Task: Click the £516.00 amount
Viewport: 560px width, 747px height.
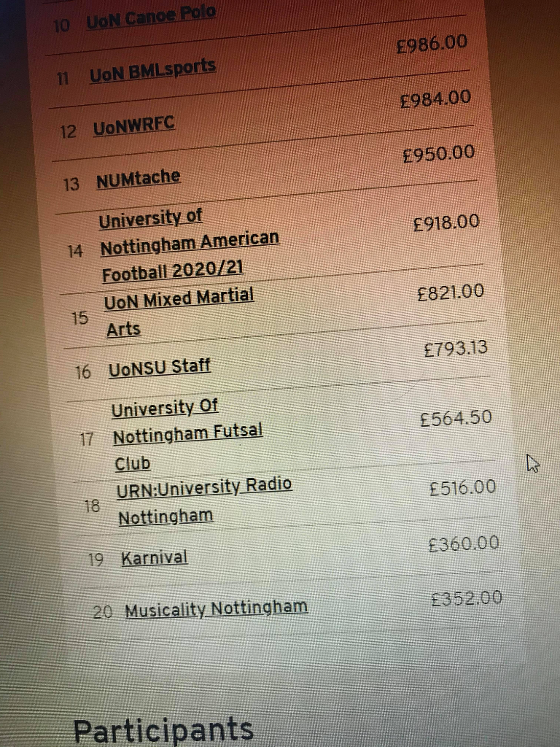Action: pyautogui.click(x=462, y=487)
